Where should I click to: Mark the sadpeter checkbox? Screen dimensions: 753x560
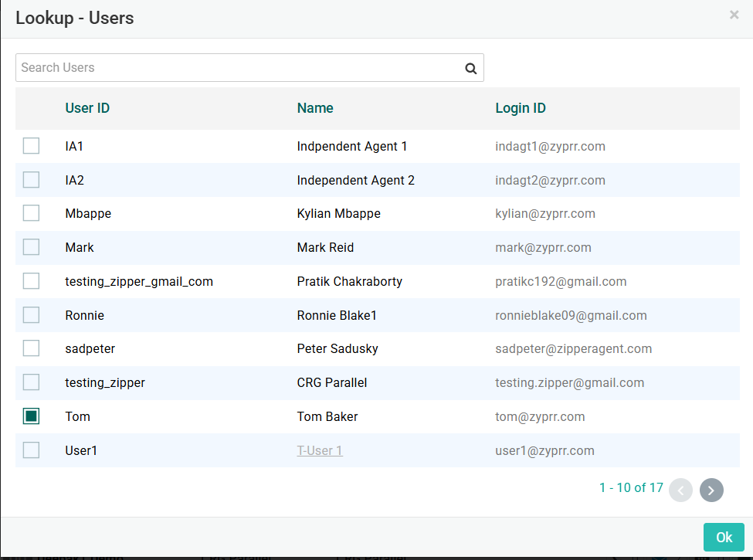coord(31,348)
